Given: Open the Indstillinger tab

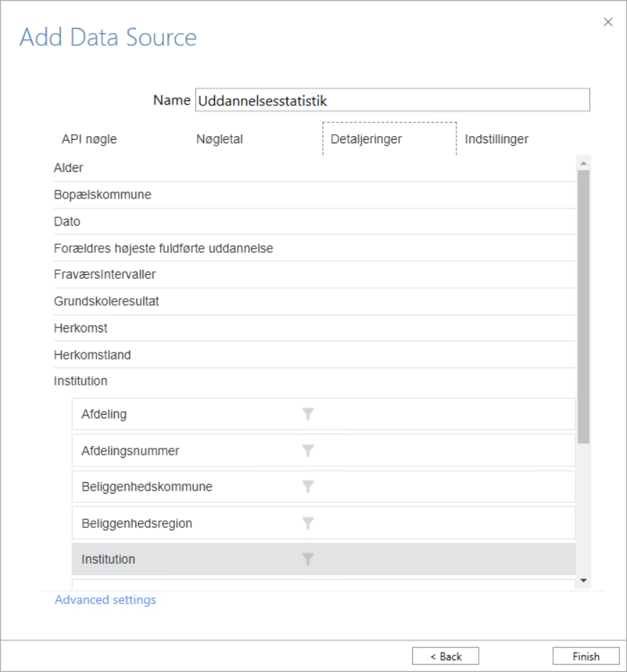Looking at the screenshot, I should (x=497, y=139).
